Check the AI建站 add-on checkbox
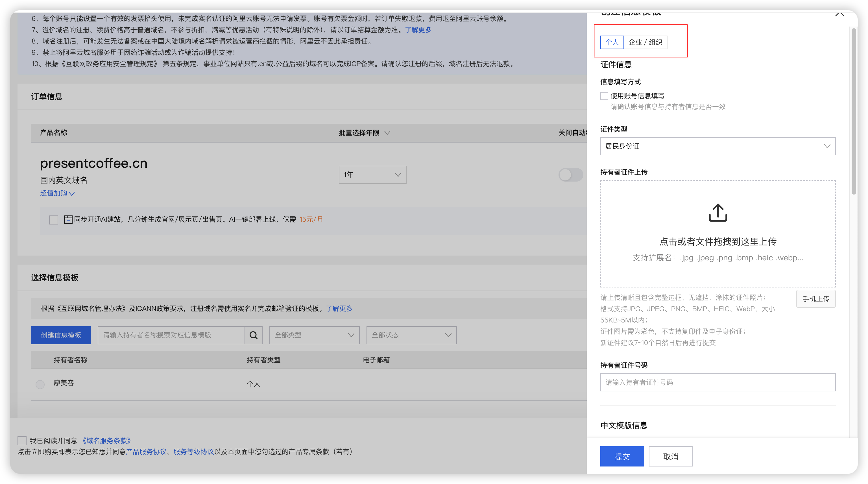868x484 pixels. pyautogui.click(x=54, y=220)
